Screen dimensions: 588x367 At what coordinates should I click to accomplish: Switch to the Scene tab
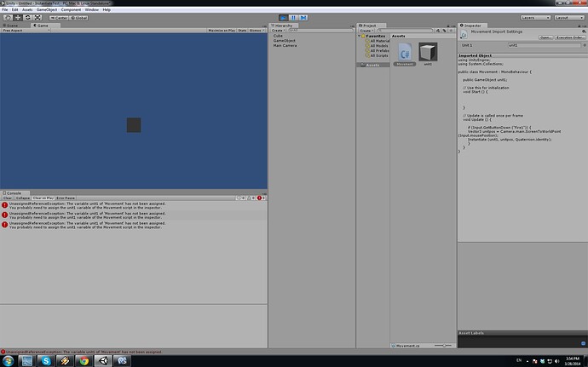(x=10, y=26)
